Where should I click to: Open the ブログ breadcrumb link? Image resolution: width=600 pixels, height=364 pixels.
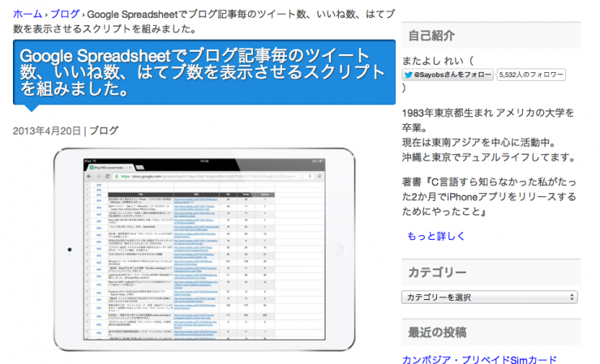[x=65, y=14]
